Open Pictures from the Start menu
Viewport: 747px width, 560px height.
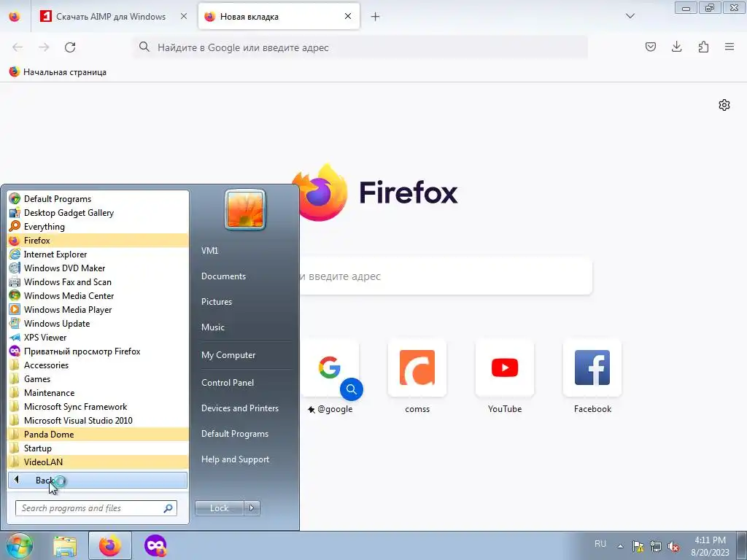(216, 302)
